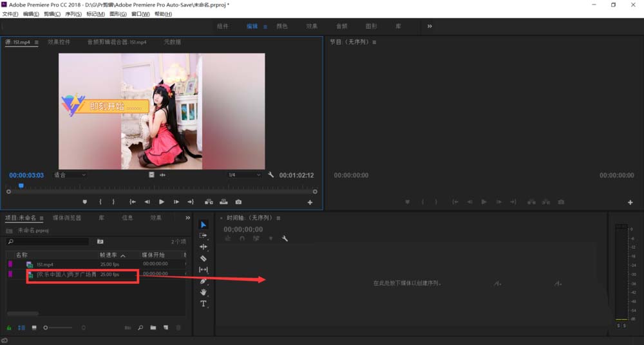Viewport: 644px width, 345px height.
Task: Switch to 图形 workspace
Action: pos(372,26)
